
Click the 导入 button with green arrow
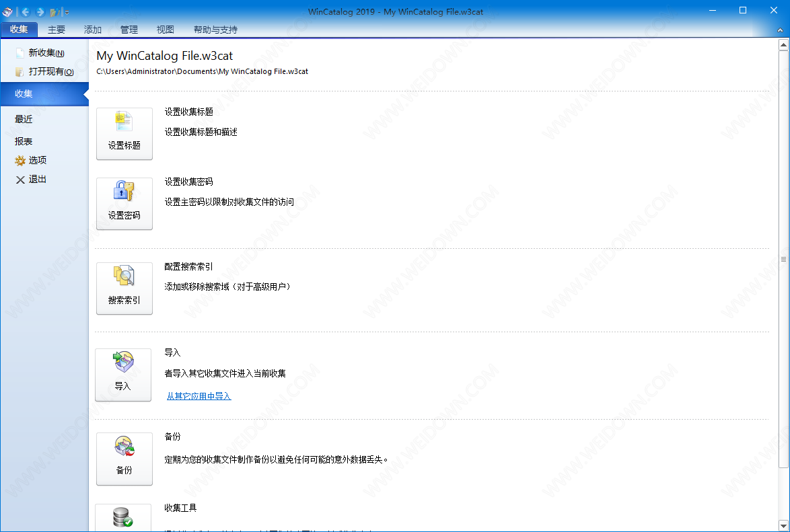[x=123, y=375]
